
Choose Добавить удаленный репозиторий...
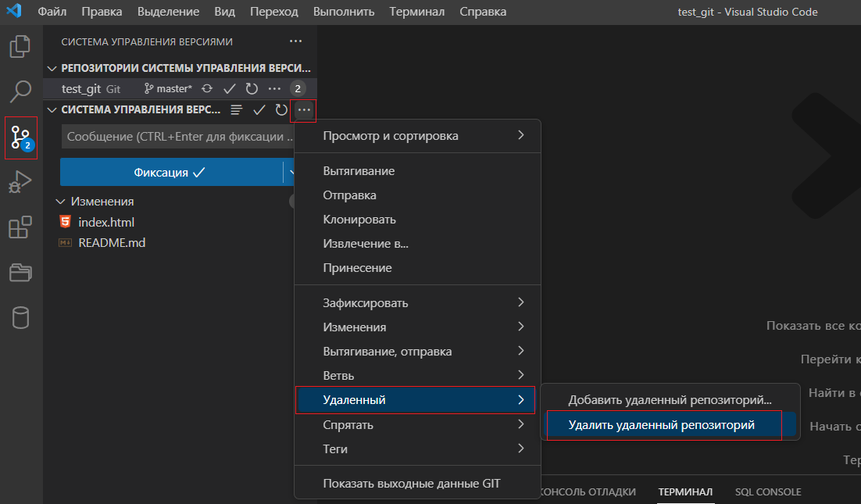click(670, 400)
